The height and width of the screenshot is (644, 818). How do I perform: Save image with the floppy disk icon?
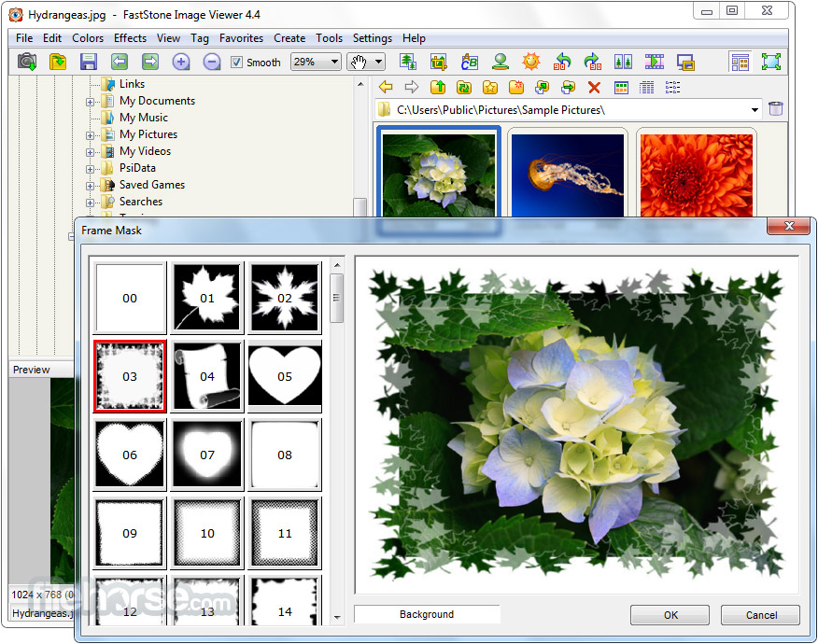pos(89,62)
